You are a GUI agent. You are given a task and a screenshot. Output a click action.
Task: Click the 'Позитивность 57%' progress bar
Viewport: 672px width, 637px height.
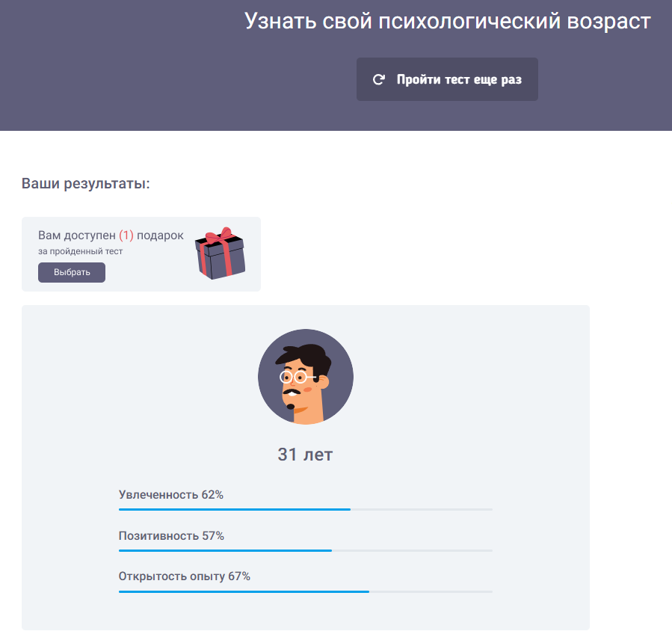point(306,550)
